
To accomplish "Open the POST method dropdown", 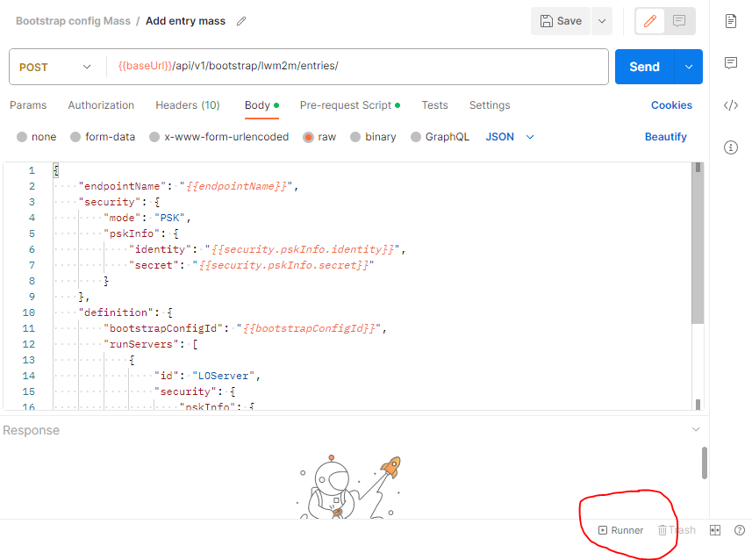I will [55, 67].
